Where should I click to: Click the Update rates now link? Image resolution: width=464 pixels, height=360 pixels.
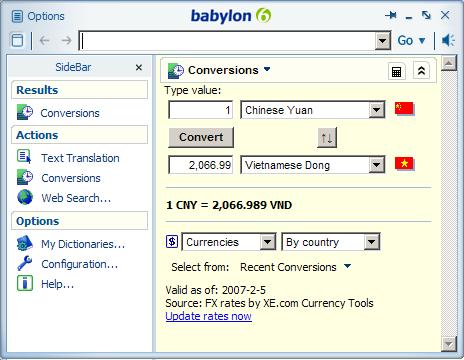[209, 316]
